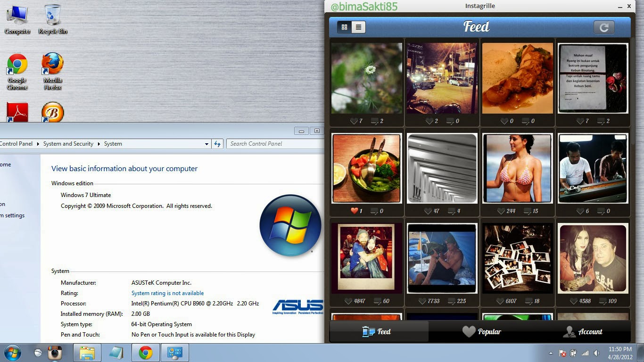
Task: Open the scattered polaroids photo thumbnail
Action: coord(517,258)
